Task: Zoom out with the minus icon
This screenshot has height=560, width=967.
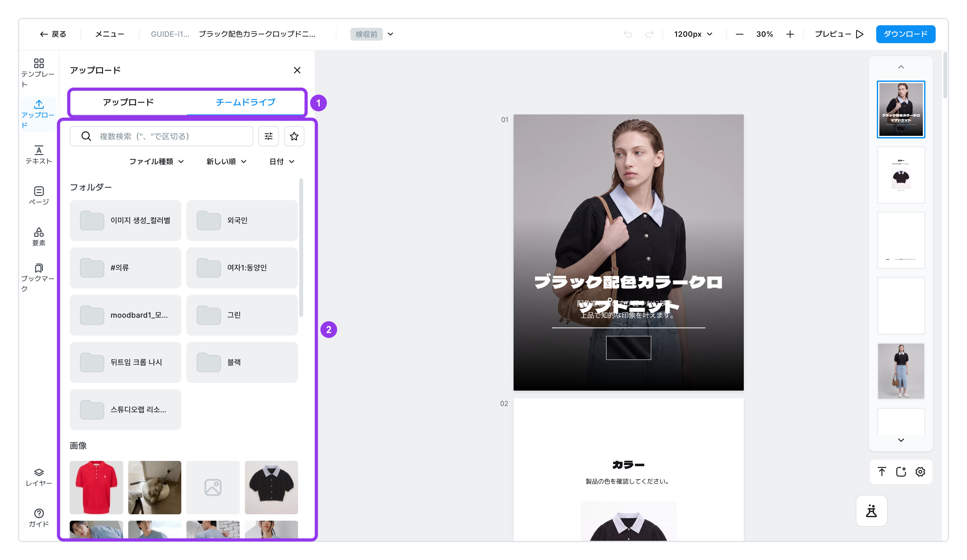Action: (x=739, y=34)
